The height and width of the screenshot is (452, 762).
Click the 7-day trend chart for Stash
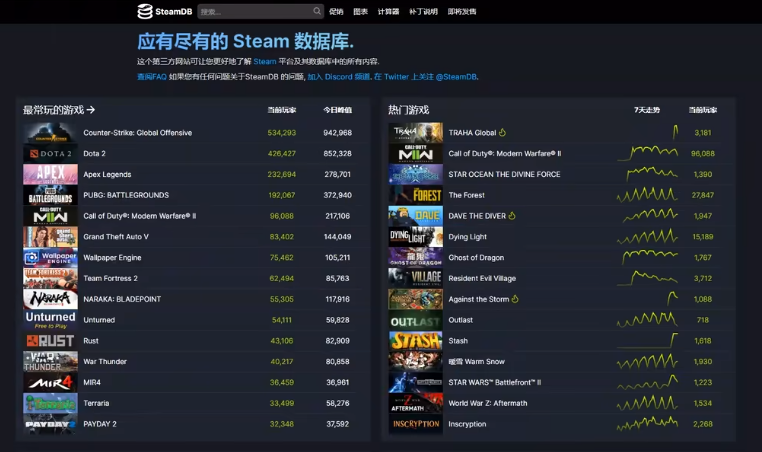coord(647,341)
